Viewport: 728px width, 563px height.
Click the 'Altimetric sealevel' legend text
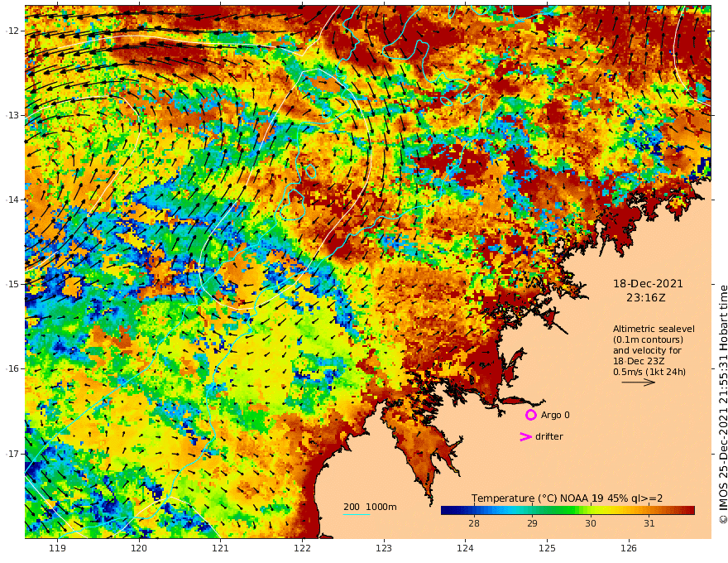point(654,329)
